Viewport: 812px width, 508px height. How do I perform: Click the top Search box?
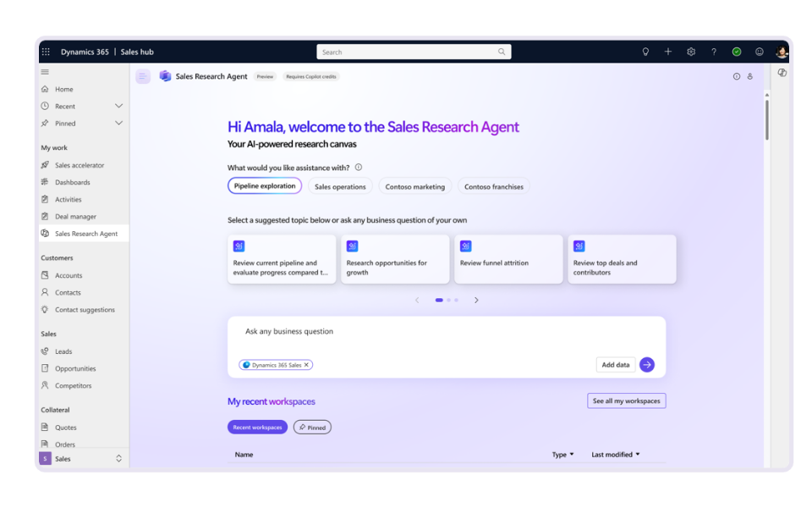(414, 52)
